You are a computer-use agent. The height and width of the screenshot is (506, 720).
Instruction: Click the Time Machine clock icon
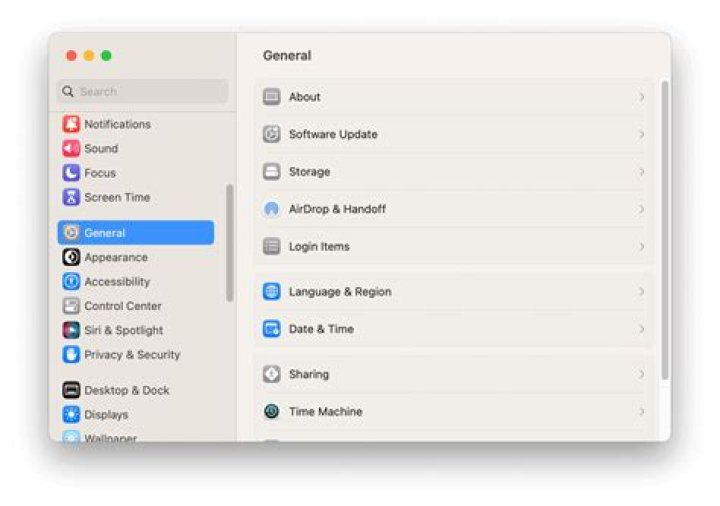271,411
